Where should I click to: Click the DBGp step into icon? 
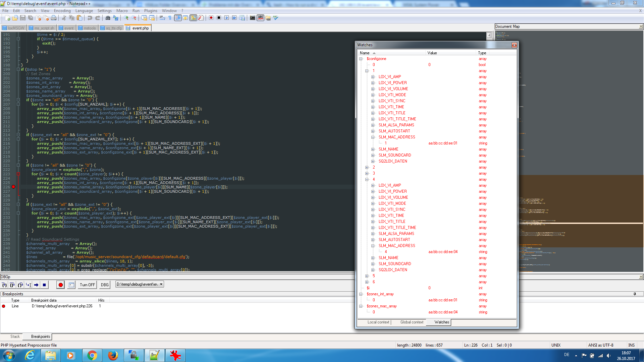4,285
